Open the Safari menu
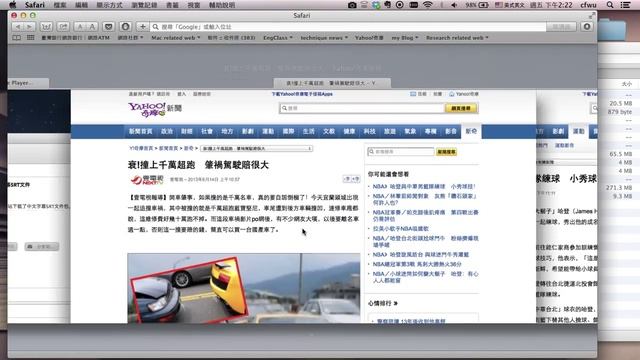640x360 pixels. click(x=35, y=5)
